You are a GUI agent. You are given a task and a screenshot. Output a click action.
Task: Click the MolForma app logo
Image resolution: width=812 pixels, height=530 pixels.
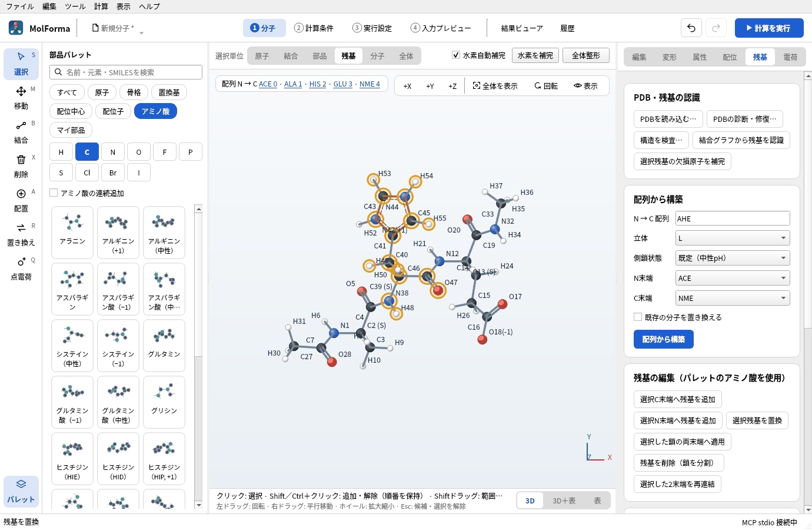16,28
